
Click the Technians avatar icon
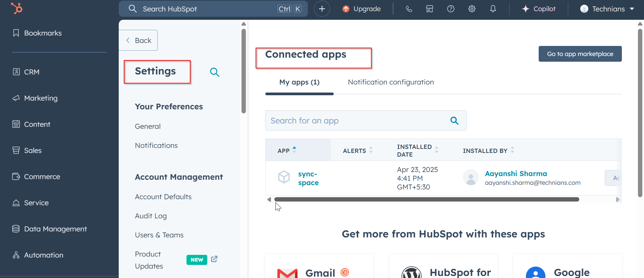click(584, 9)
